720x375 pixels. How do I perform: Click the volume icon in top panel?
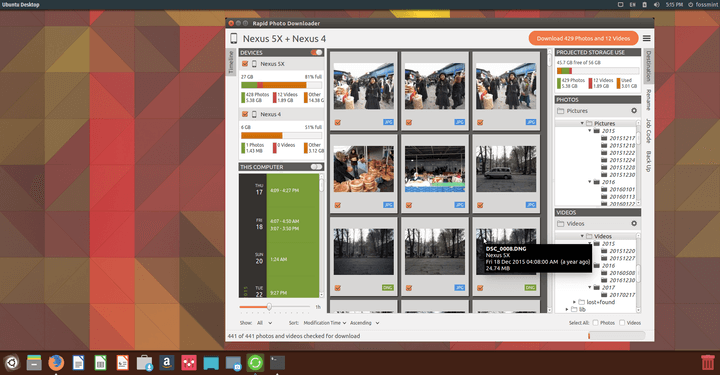point(657,5)
